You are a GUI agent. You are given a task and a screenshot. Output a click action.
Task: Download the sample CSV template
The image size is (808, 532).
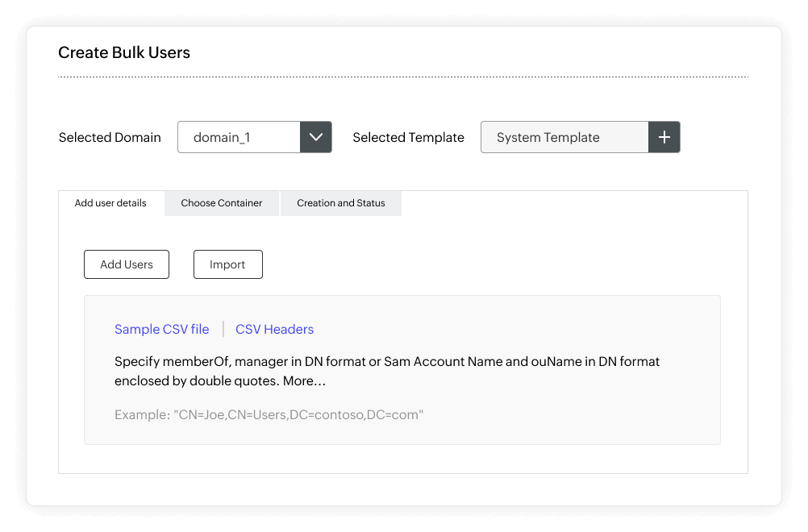[x=161, y=329]
